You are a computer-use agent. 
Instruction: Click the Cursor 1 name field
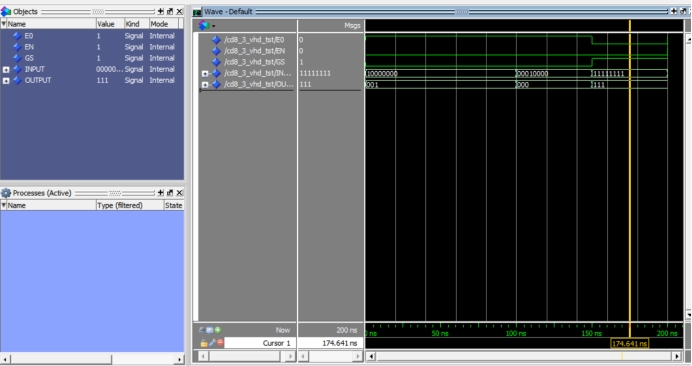click(x=260, y=343)
